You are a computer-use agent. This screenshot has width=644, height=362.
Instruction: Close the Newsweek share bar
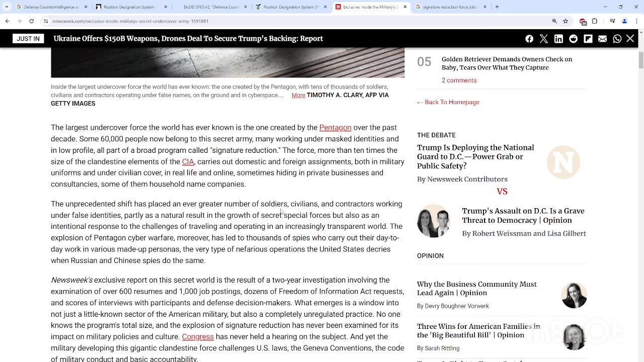(630, 39)
